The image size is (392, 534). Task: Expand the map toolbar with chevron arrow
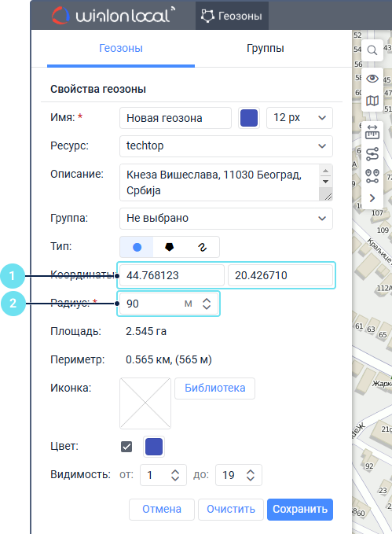tap(372, 198)
